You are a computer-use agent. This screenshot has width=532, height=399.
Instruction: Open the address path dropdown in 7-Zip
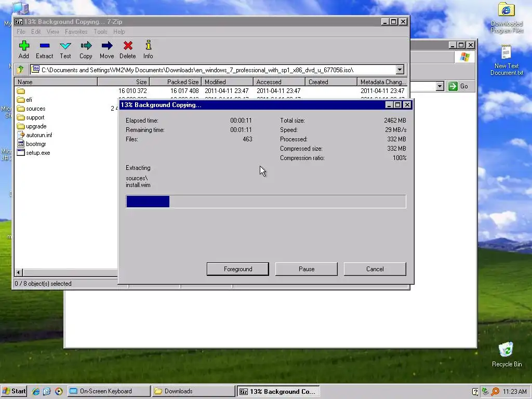[x=400, y=70]
